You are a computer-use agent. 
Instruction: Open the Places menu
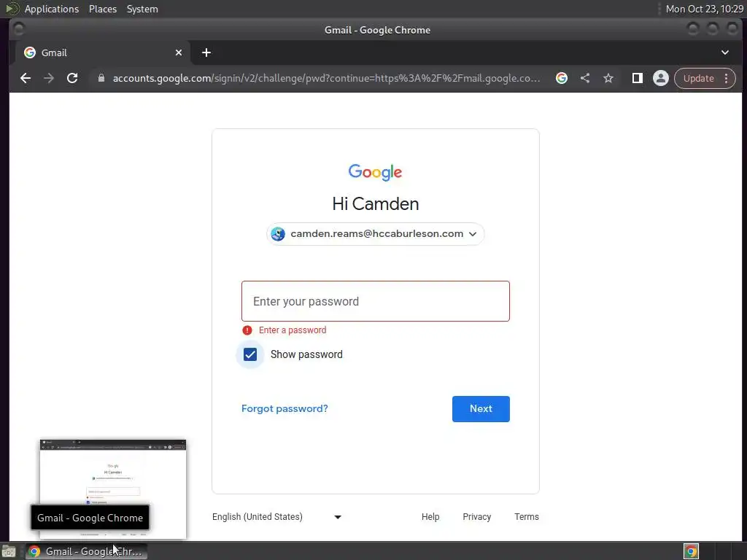click(x=103, y=9)
